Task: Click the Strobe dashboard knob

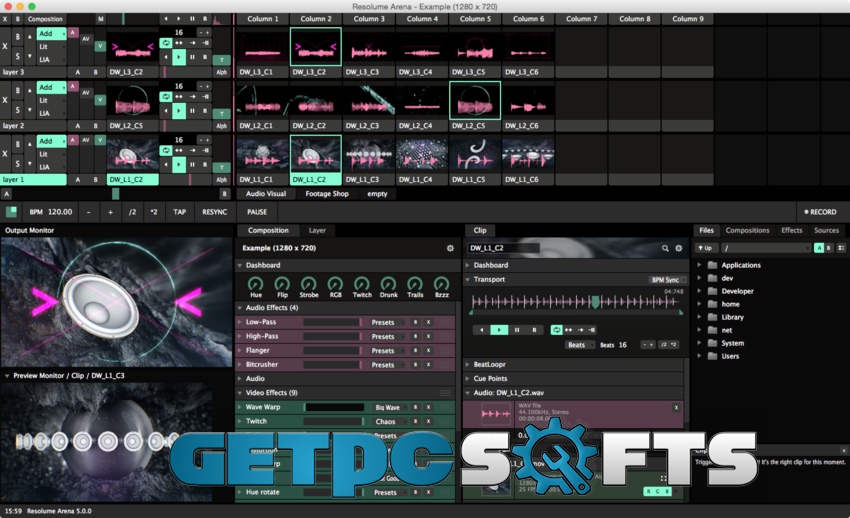Action: click(308, 283)
